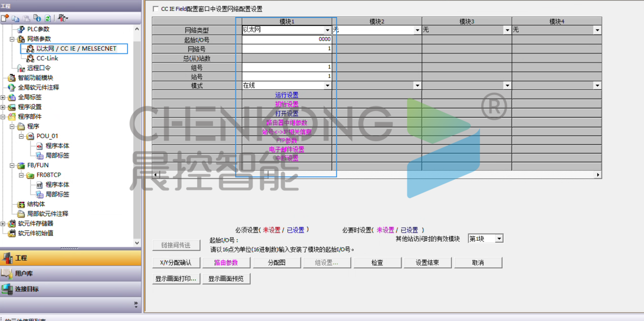This screenshot has height=321, width=644.
Task: Click the green refresh icon in project toolbar
Action: pyautogui.click(x=47, y=18)
